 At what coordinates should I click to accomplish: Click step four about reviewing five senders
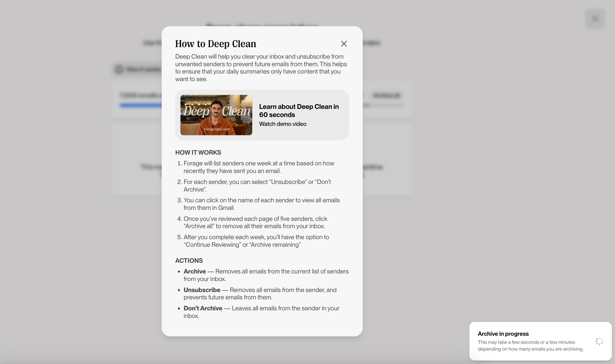[255, 222]
